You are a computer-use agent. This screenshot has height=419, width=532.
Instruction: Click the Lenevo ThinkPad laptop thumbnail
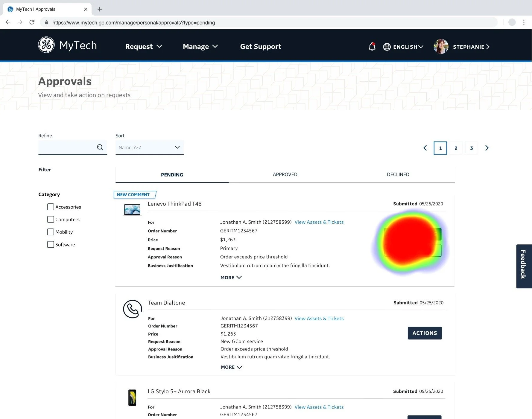[132, 210]
